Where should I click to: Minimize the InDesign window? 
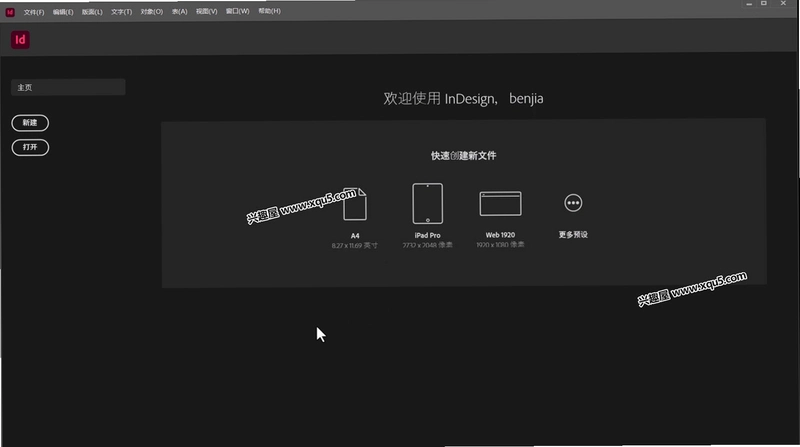pos(749,4)
